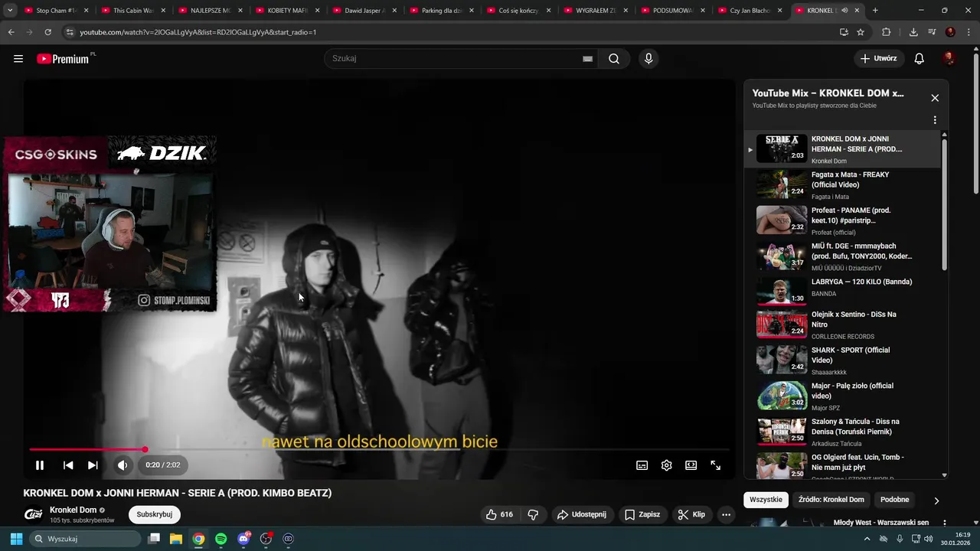This screenshot has width=980, height=551.
Task: Open the tab search dropdown arrow
Action: (x=10, y=11)
